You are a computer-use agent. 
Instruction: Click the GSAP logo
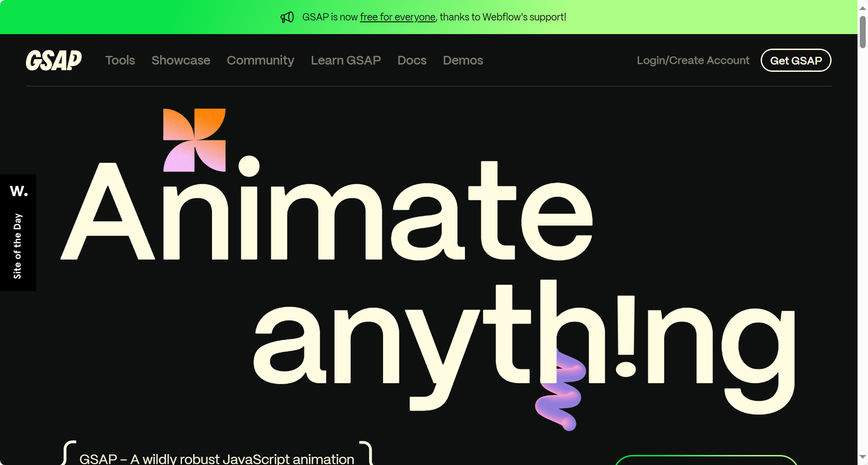[x=54, y=60]
